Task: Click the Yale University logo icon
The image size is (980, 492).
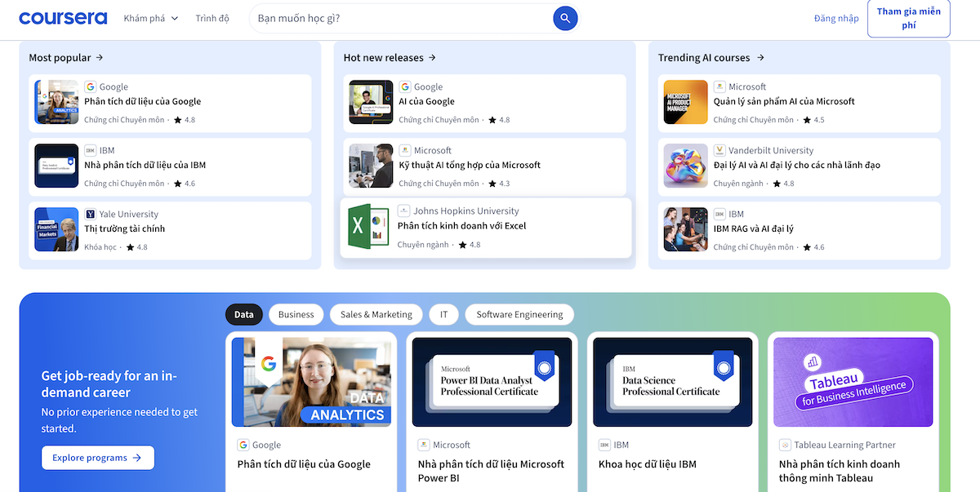Action: pyautogui.click(x=91, y=214)
